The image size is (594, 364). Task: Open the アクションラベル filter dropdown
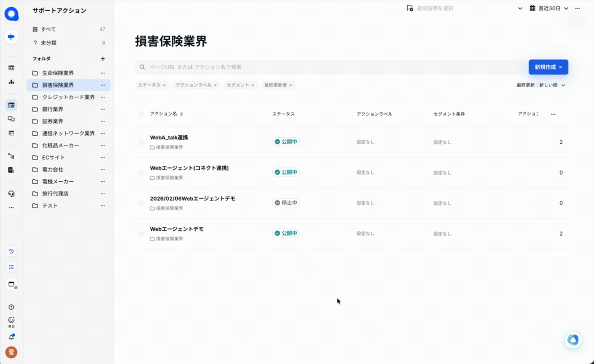(196, 85)
